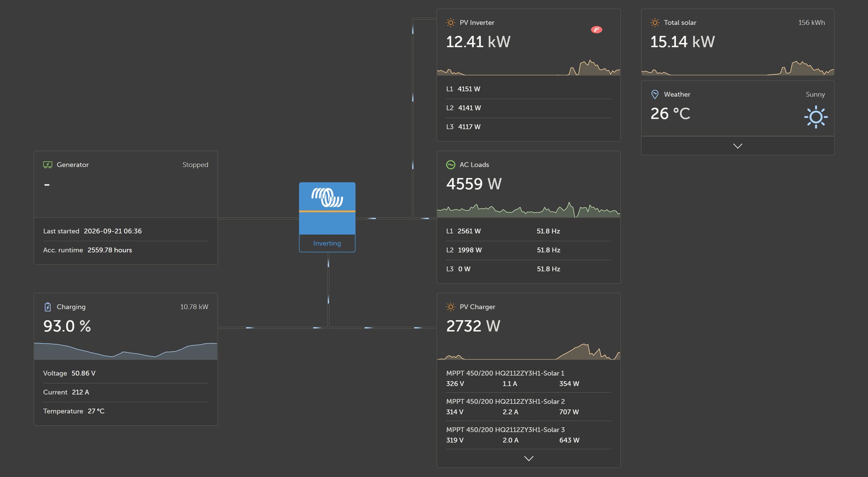Click the large sunny weather icon
Screen dimensions: 868x477
(x=816, y=117)
